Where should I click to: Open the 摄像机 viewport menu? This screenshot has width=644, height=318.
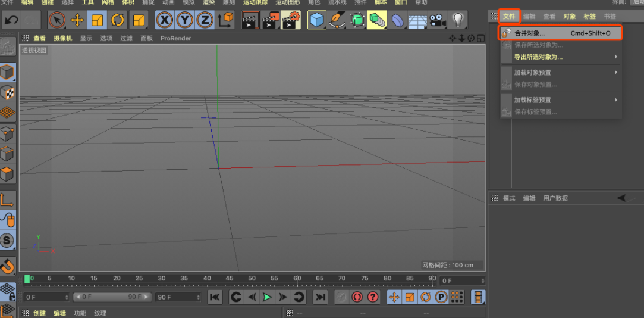(x=63, y=38)
